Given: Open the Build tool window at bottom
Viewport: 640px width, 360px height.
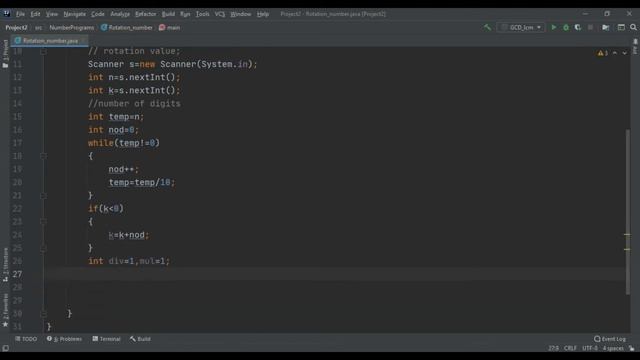Looking at the screenshot, I should point(140,339).
